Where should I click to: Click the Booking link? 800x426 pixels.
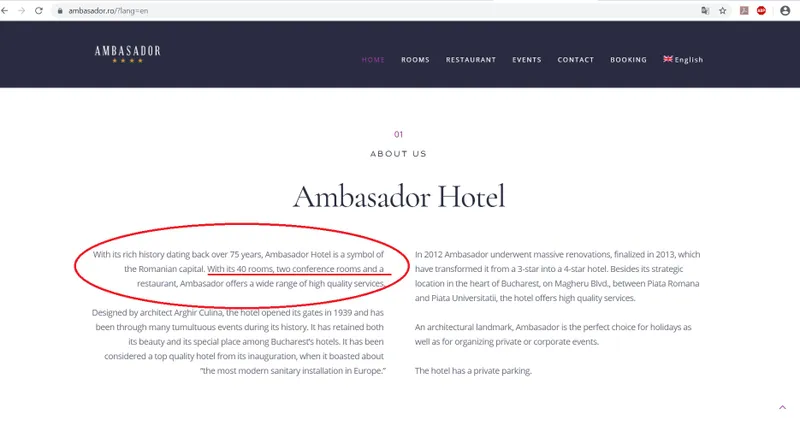coord(629,60)
